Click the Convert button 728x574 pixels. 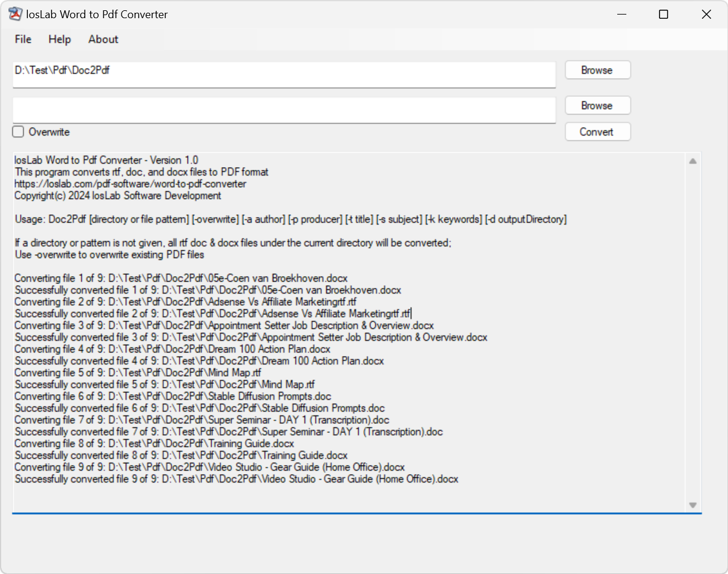(x=597, y=132)
